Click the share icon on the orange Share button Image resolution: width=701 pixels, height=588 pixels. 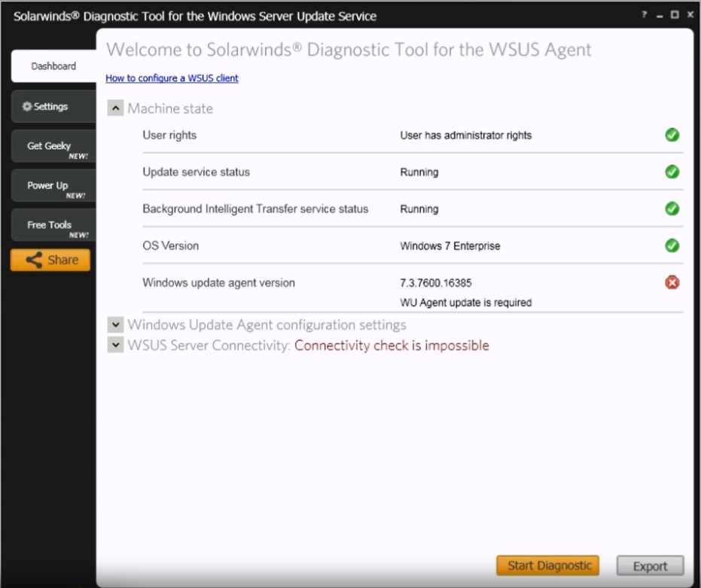[x=34, y=260]
